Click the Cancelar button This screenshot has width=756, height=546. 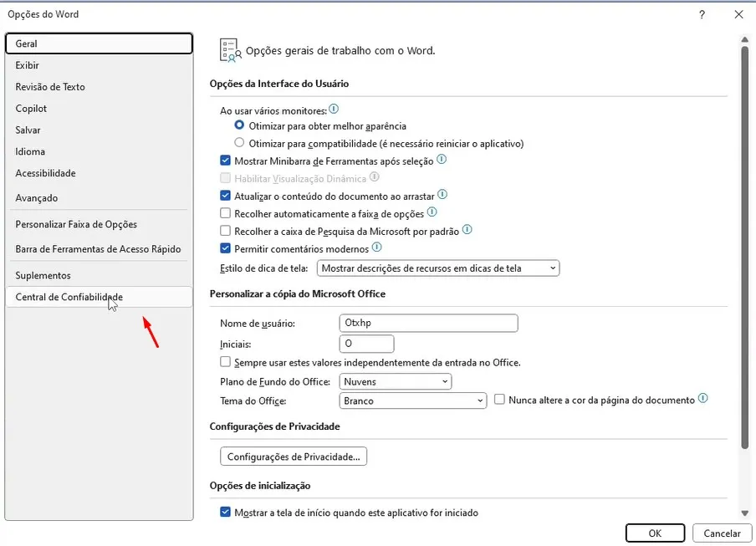[x=722, y=533]
